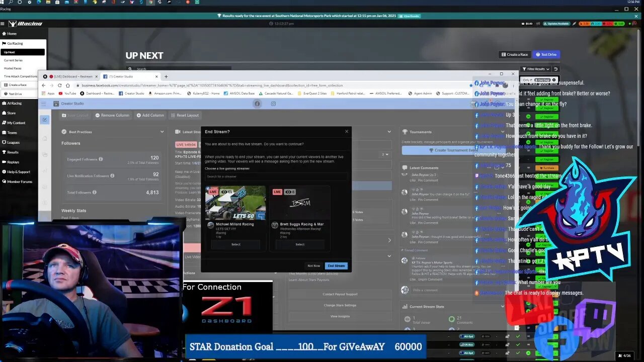Switch to Instagram platform icon
The image size is (644, 362).
click(x=273, y=104)
